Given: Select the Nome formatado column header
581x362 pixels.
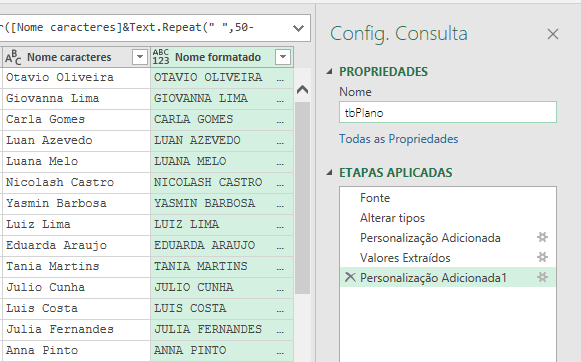Looking at the screenshot, I should (222, 57).
